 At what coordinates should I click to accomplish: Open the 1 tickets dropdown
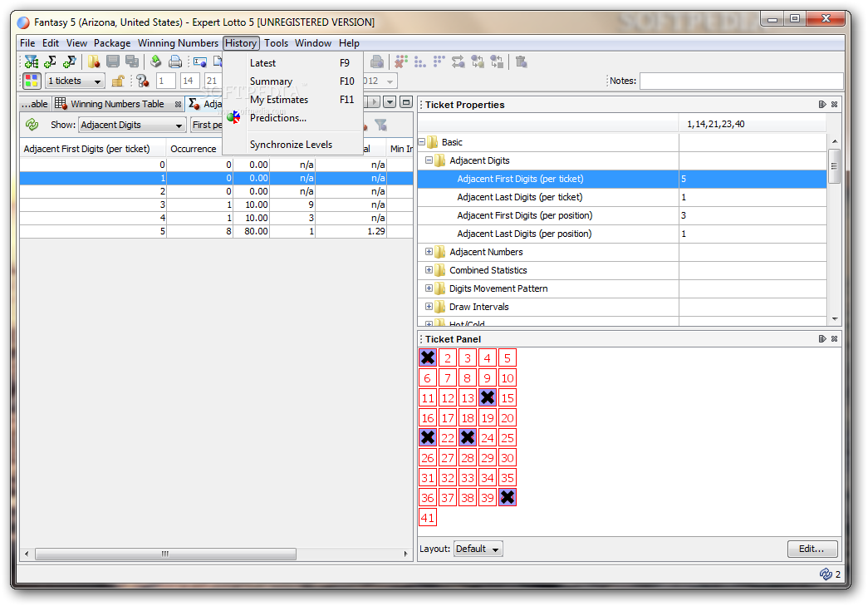(x=75, y=81)
